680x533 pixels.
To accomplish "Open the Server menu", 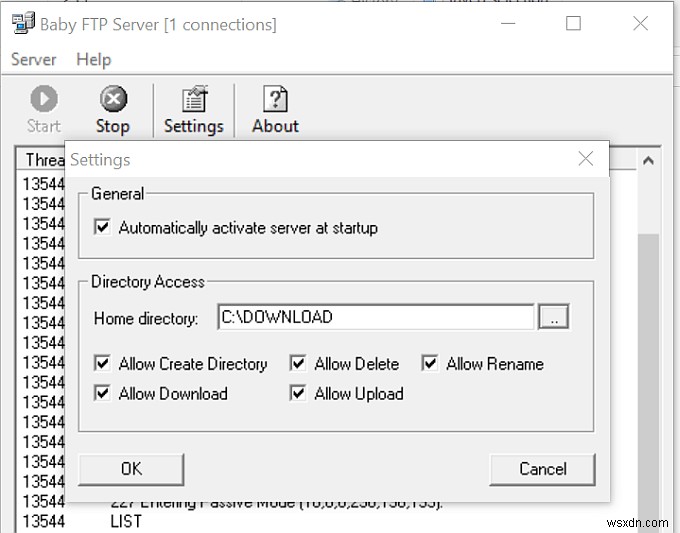I will click(34, 60).
